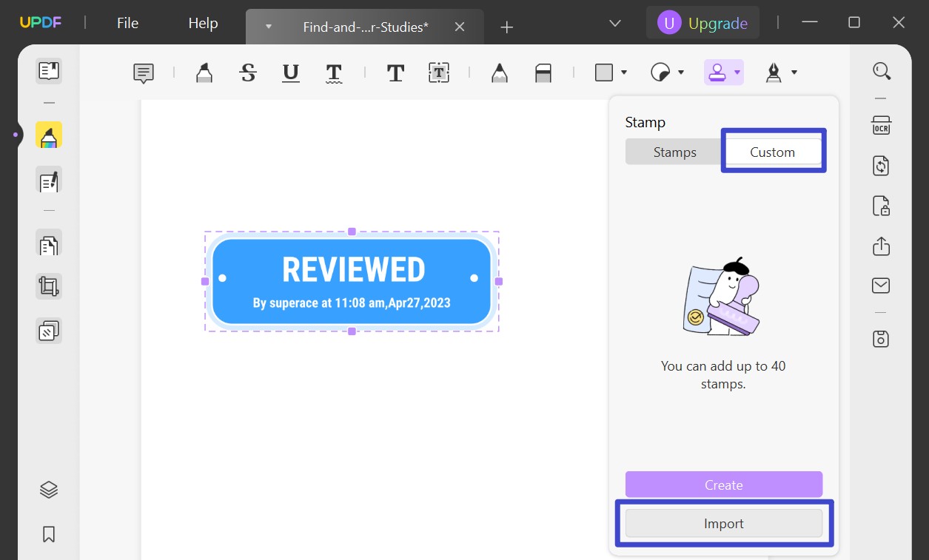Select the Eraser tool

[x=544, y=72]
